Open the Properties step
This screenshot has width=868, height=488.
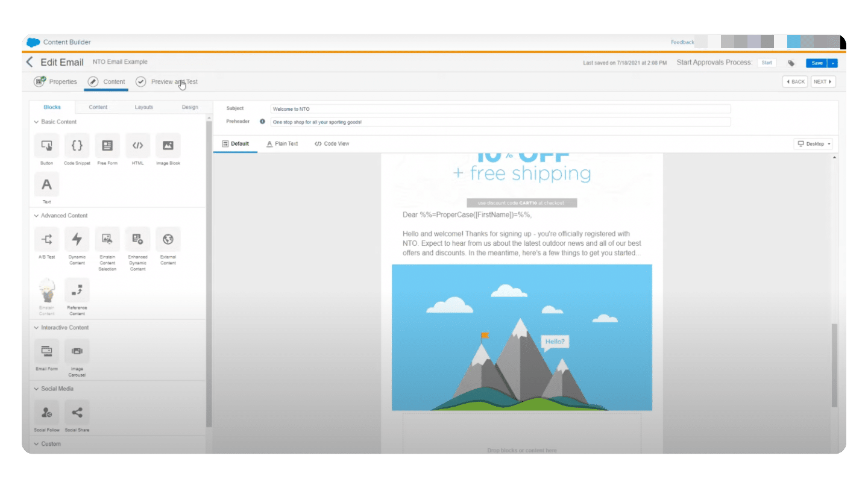click(55, 82)
